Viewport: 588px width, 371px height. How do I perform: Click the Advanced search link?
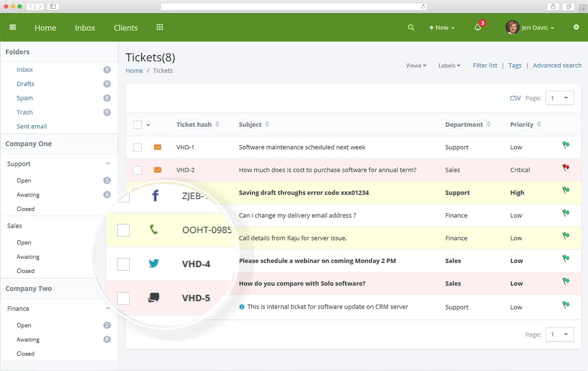(x=557, y=66)
